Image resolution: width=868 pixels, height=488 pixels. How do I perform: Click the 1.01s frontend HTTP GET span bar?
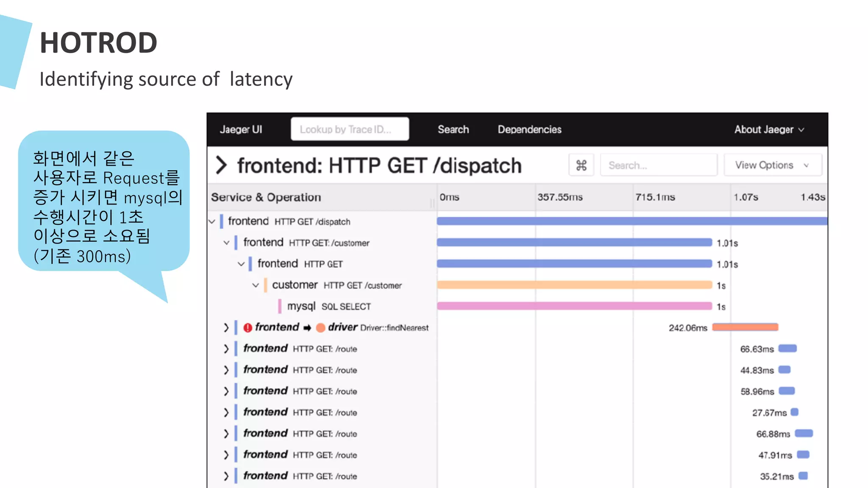574,263
